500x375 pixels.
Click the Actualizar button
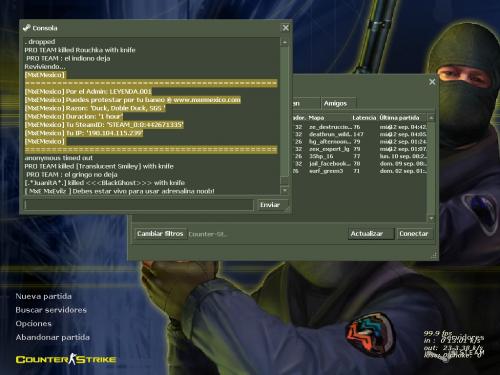[367, 234]
